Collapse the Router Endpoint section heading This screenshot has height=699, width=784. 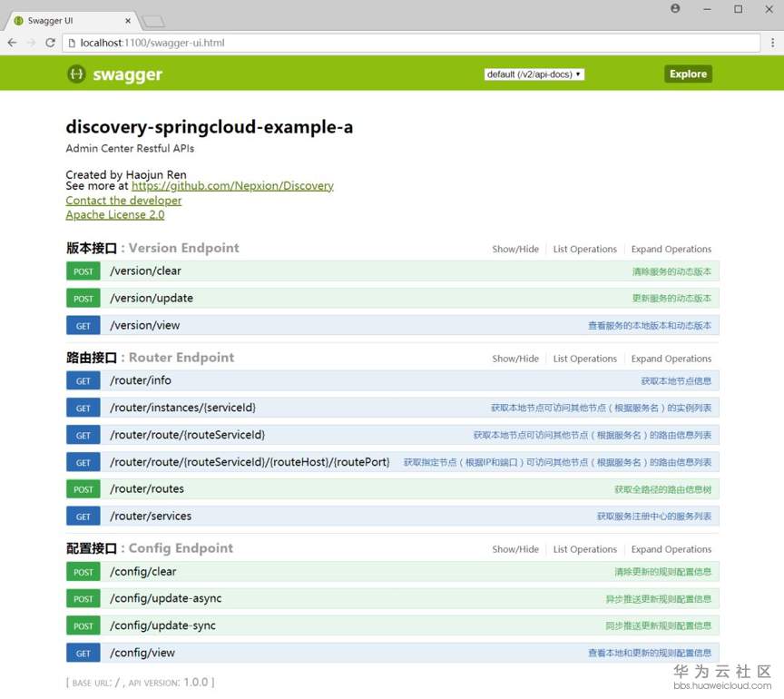[150, 358]
